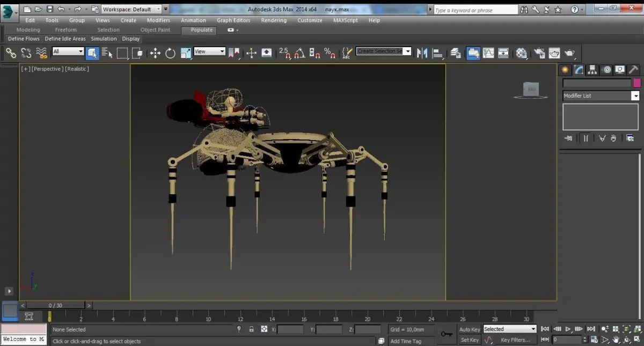The height and width of the screenshot is (346, 644).
Task: Toggle Angle Snap
Action: (x=299, y=53)
